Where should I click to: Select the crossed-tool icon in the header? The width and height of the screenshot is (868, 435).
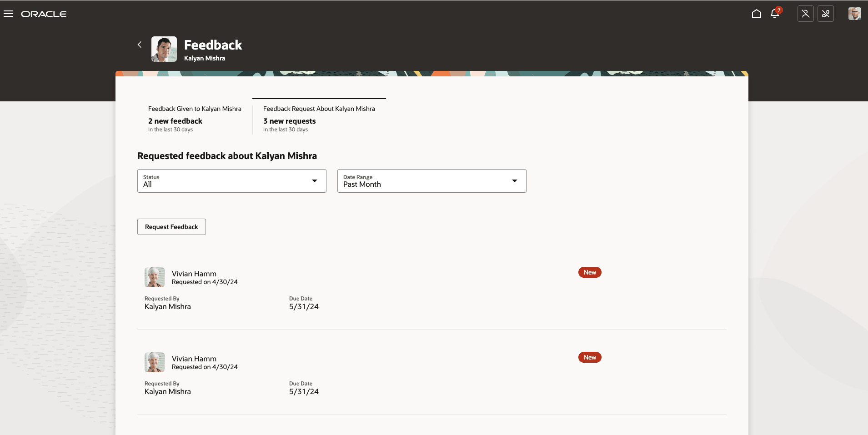click(x=826, y=14)
